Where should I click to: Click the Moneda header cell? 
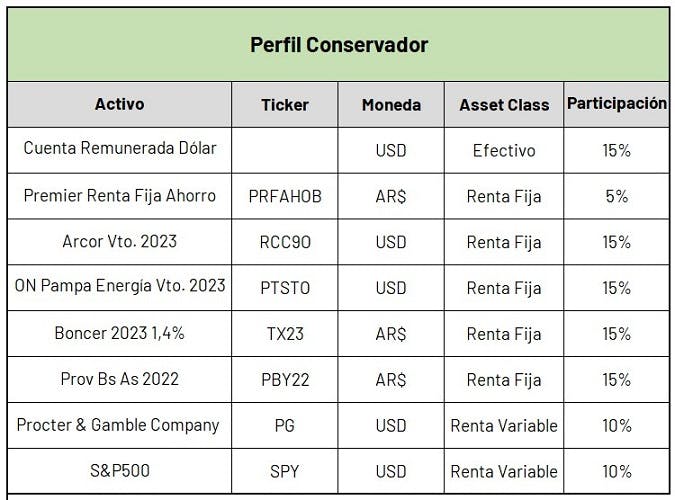pyautogui.click(x=391, y=105)
